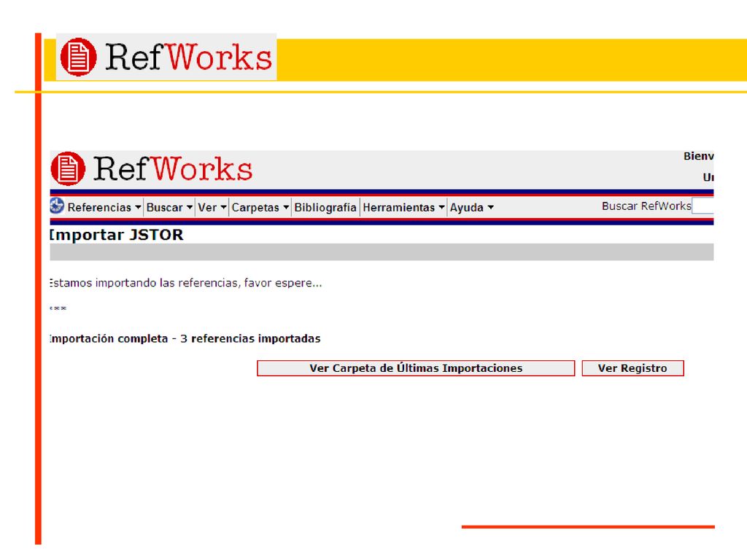Image resolution: width=747 pixels, height=560 pixels.
Task: Click the 'Estamos importando las referencias' message
Action: coord(186,283)
